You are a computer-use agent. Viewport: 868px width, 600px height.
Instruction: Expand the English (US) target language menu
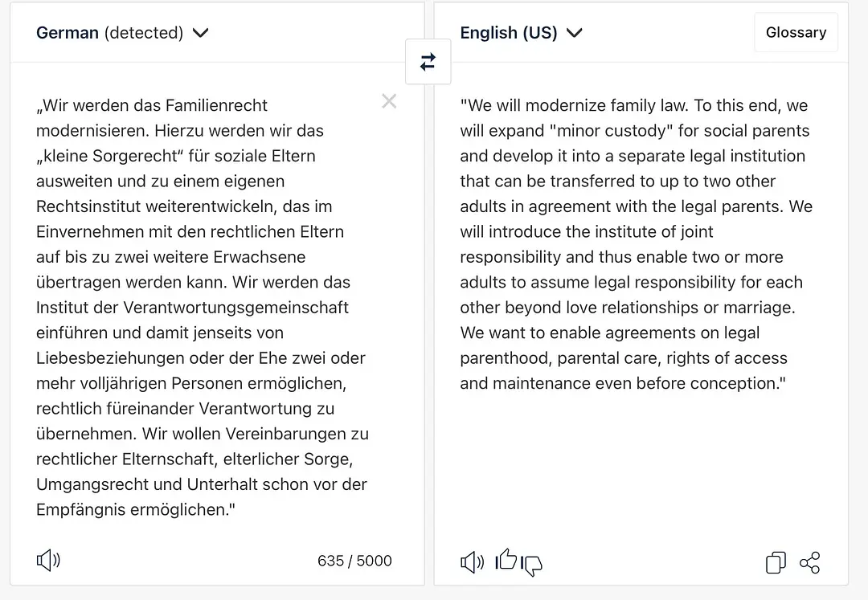tap(521, 33)
